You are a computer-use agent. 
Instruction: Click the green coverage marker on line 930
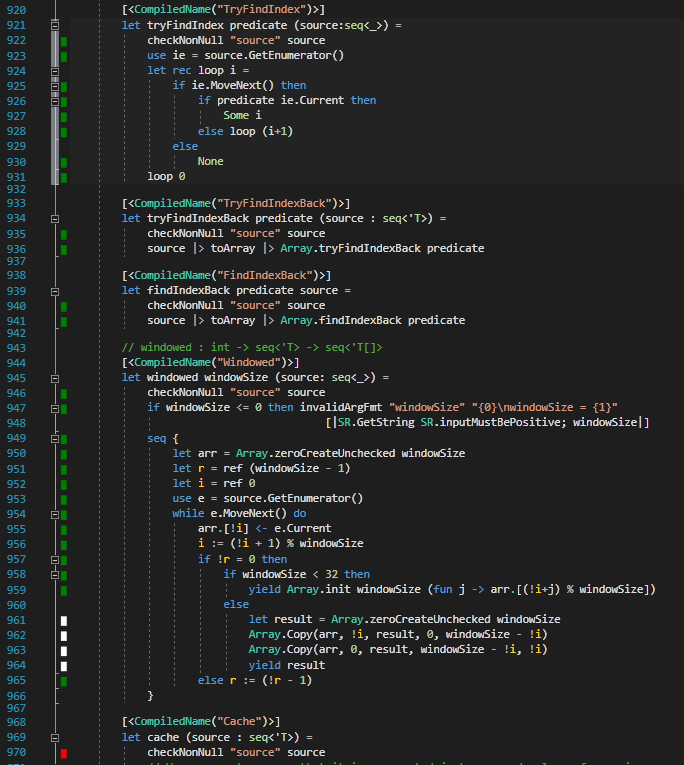point(64,162)
